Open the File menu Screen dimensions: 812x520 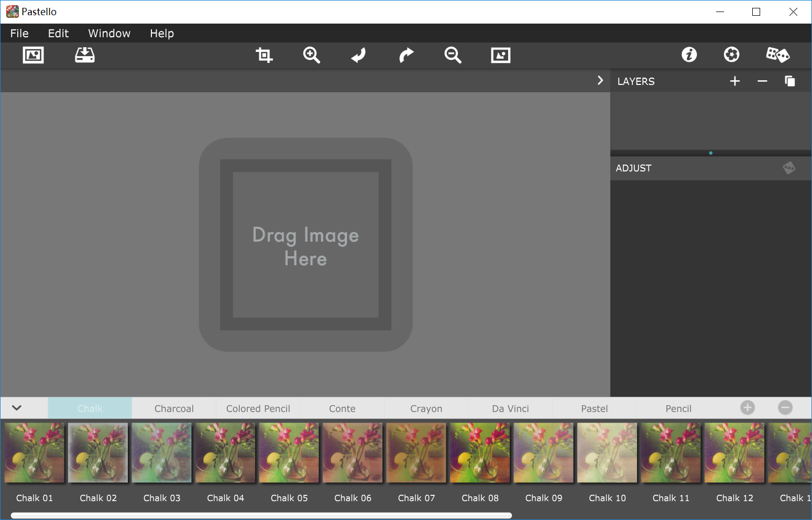tap(19, 33)
